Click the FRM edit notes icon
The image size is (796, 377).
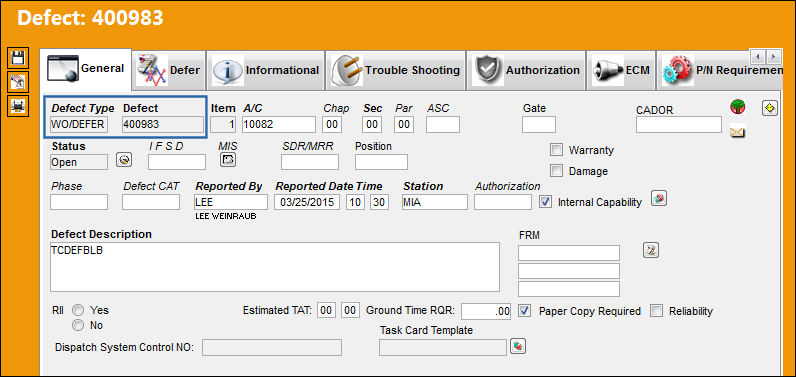point(651,250)
